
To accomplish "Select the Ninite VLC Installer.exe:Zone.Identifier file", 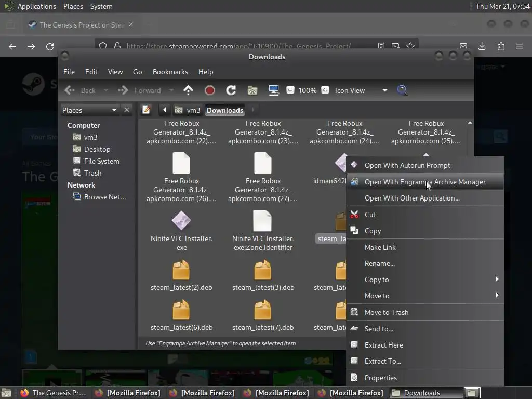I will coord(263,220).
